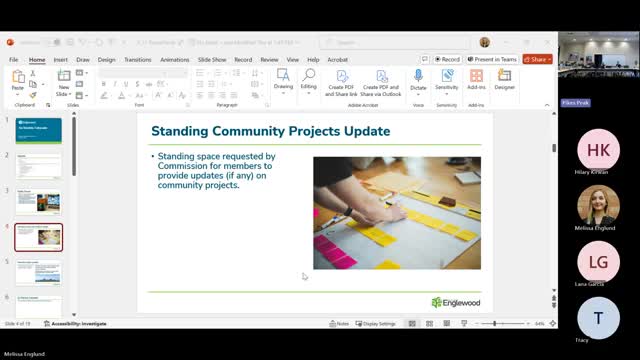Click the Record button
The width and height of the screenshot is (640, 360).
pyautogui.click(x=447, y=60)
